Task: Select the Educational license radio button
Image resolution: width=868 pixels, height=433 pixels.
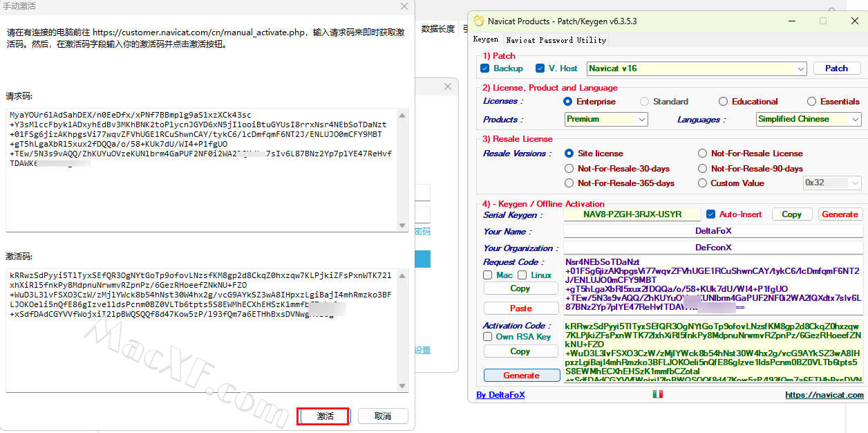Action: pyautogui.click(x=723, y=102)
